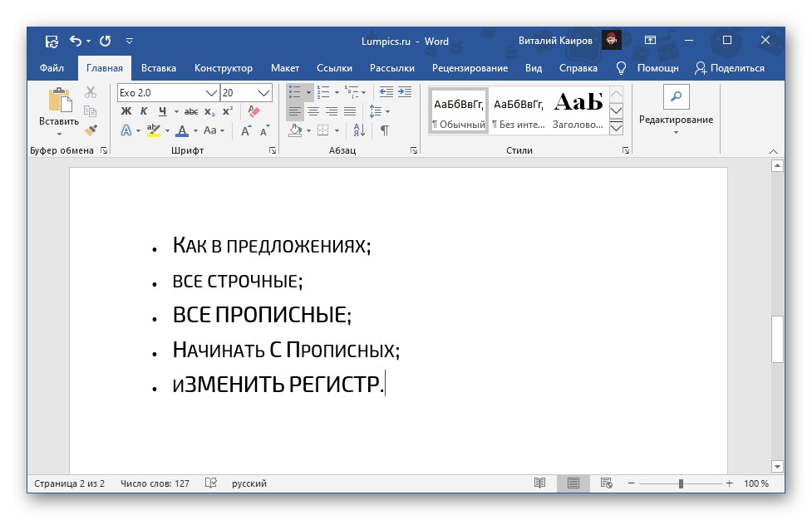The height and width of the screenshot is (520, 812).
Task: Open the text Sort (АЯ) tool
Action: tap(358, 130)
